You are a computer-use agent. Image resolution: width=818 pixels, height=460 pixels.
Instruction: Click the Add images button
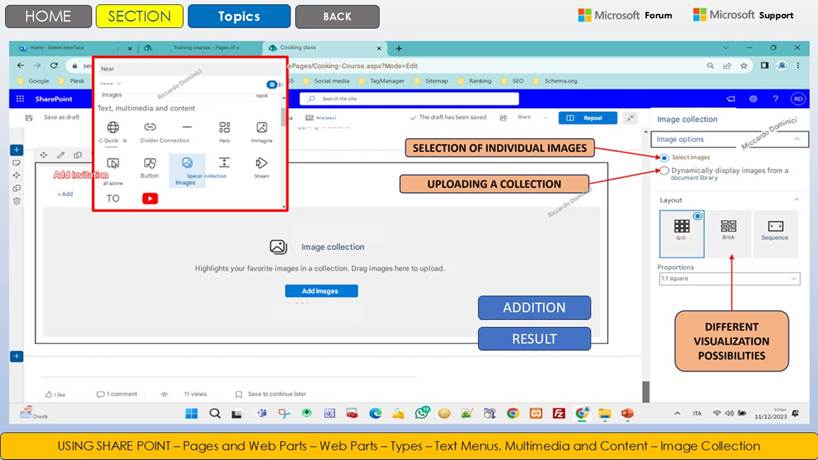coord(321,291)
